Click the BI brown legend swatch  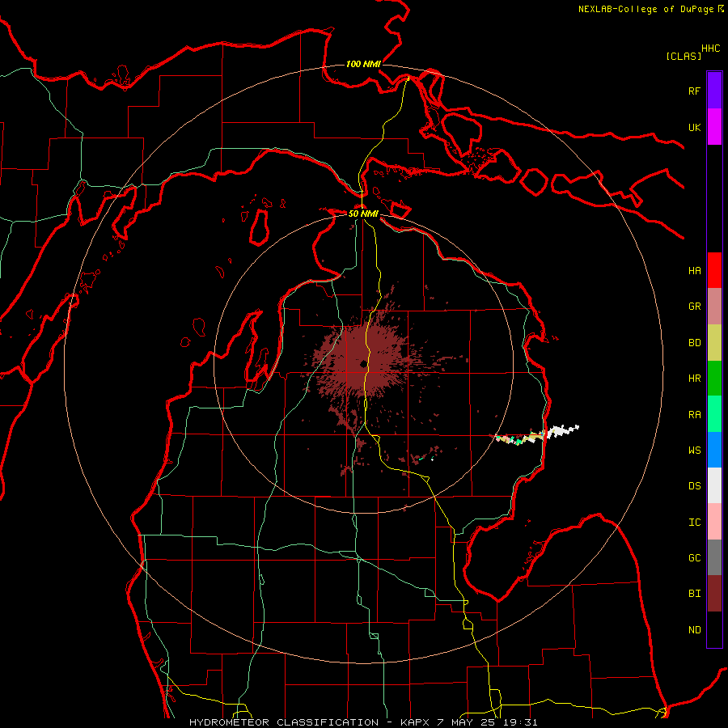pyautogui.click(x=714, y=594)
